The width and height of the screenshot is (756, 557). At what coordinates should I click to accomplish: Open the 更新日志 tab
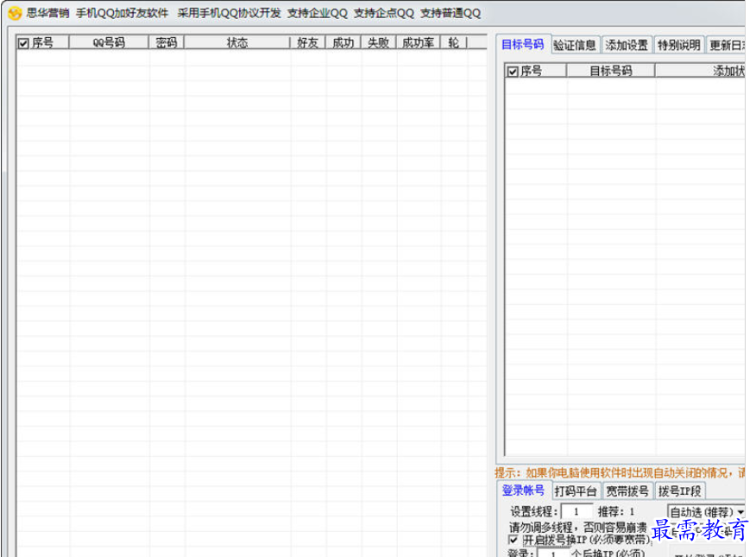coord(727,45)
